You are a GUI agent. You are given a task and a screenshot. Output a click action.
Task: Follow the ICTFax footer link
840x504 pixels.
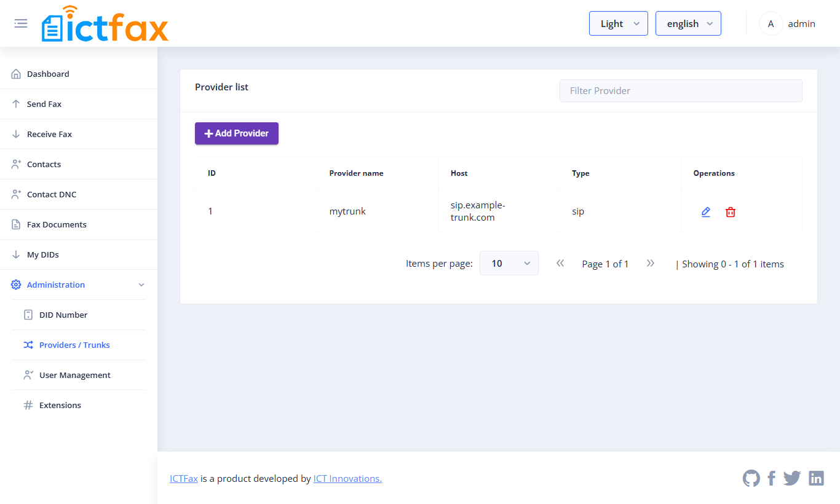(184, 478)
